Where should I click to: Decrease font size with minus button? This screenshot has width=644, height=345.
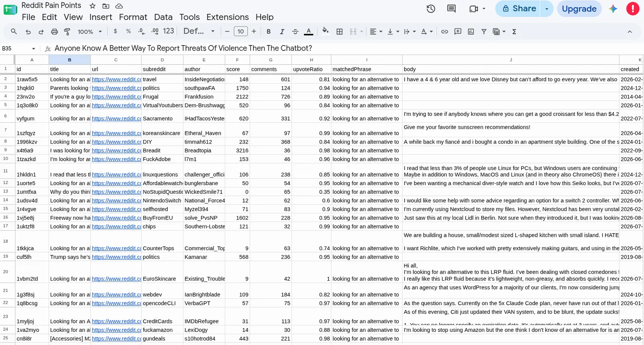(x=227, y=31)
